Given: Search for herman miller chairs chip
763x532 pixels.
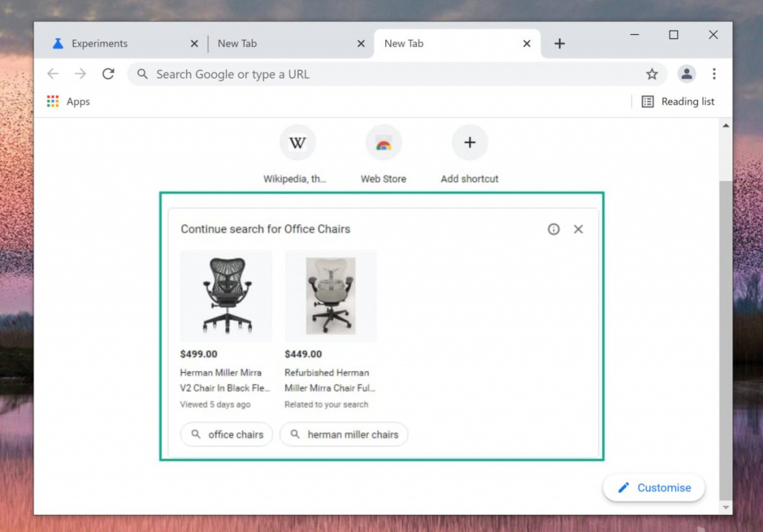Looking at the screenshot, I should (x=343, y=434).
